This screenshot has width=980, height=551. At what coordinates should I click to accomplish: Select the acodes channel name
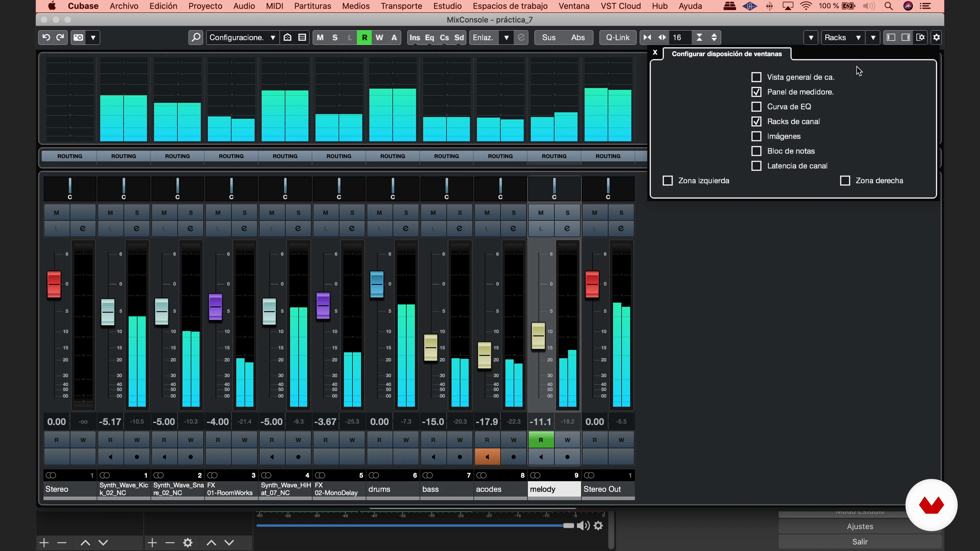coord(501,490)
